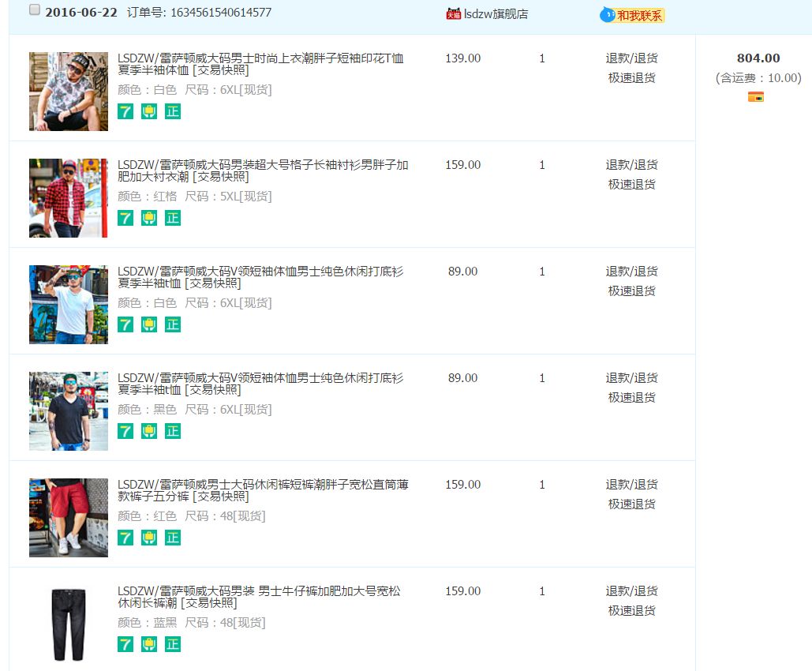Click the Tmall cat icon beside lsdzw旗舰店

pos(453,13)
